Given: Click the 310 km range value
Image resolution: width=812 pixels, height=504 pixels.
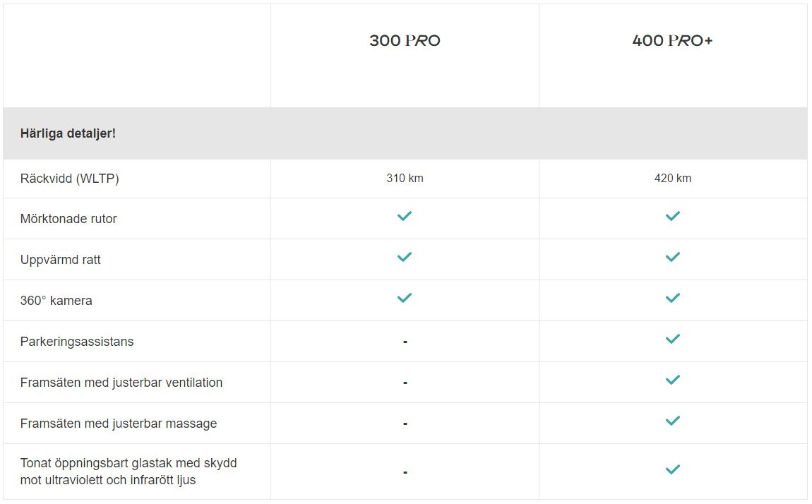Looking at the screenshot, I should tap(405, 179).
